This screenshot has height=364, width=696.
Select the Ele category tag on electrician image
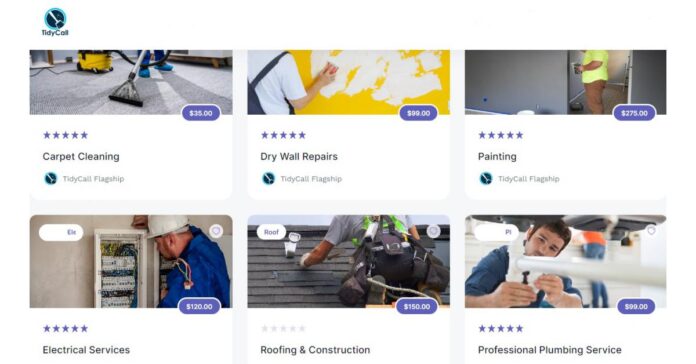pos(61,232)
